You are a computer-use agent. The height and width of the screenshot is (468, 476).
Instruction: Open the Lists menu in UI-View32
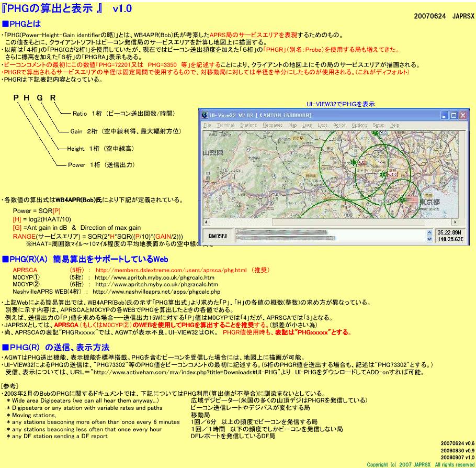click(x=322, y=125)
